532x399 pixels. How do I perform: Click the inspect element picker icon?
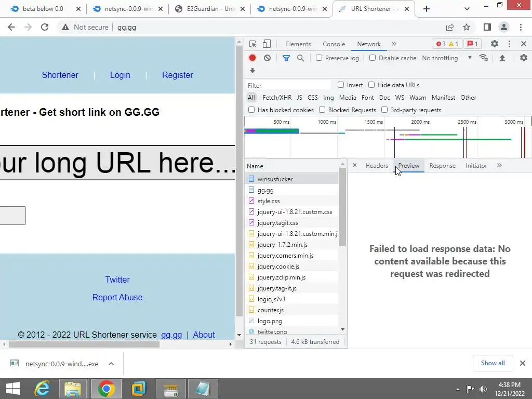click(x=252, y=44)
